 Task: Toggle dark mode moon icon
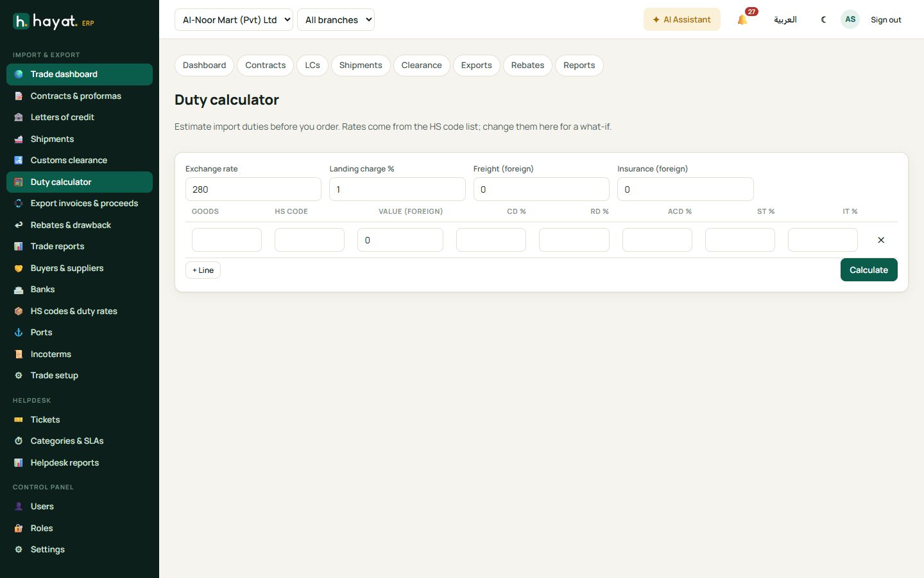823,20
